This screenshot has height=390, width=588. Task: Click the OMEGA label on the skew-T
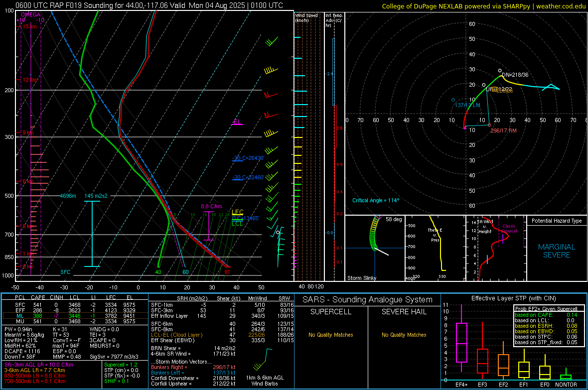31,14
